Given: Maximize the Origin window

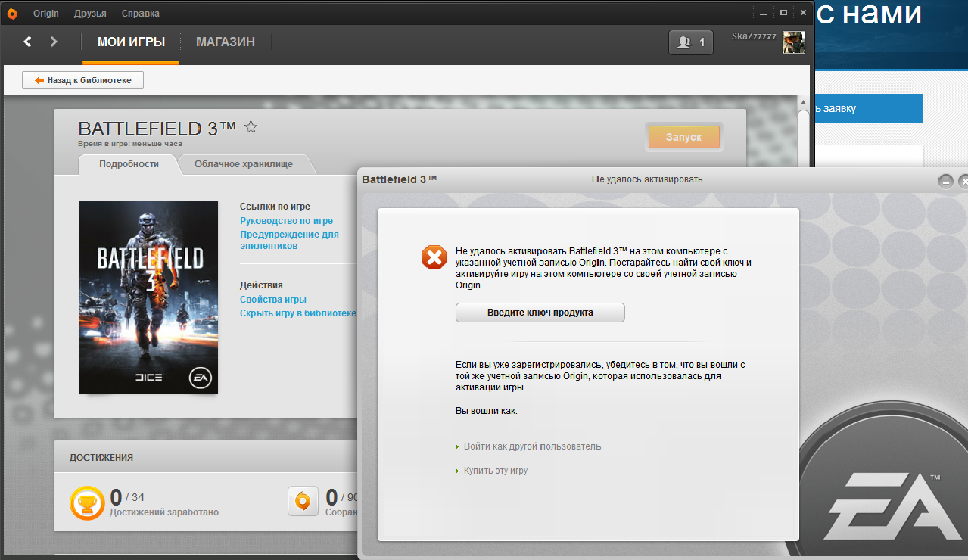Looking at the screenshot, I should [783, 13].
